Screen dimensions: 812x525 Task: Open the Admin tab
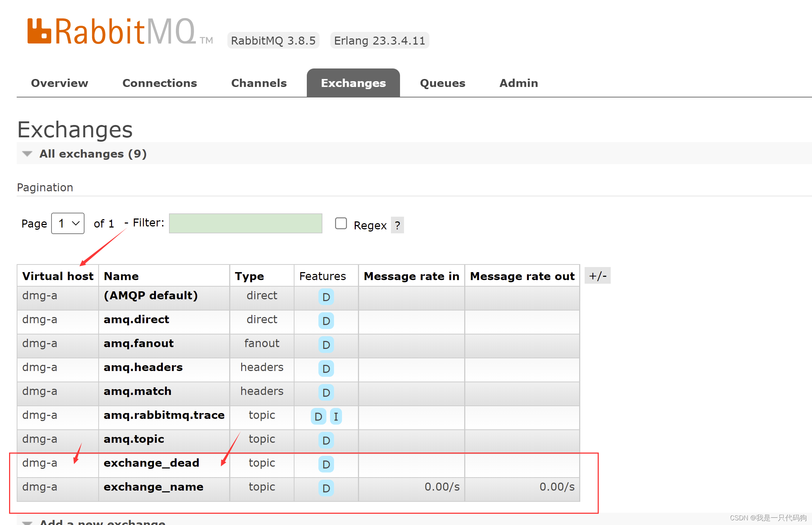point(519,83)
